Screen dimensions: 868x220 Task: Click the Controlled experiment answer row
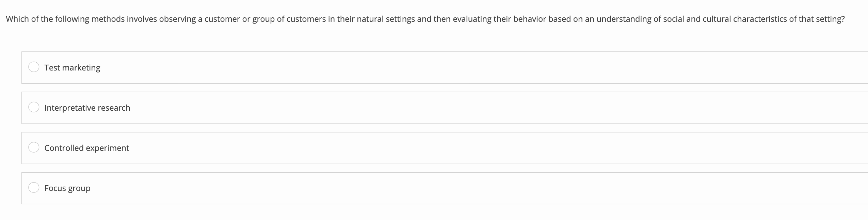pos(272,147)
